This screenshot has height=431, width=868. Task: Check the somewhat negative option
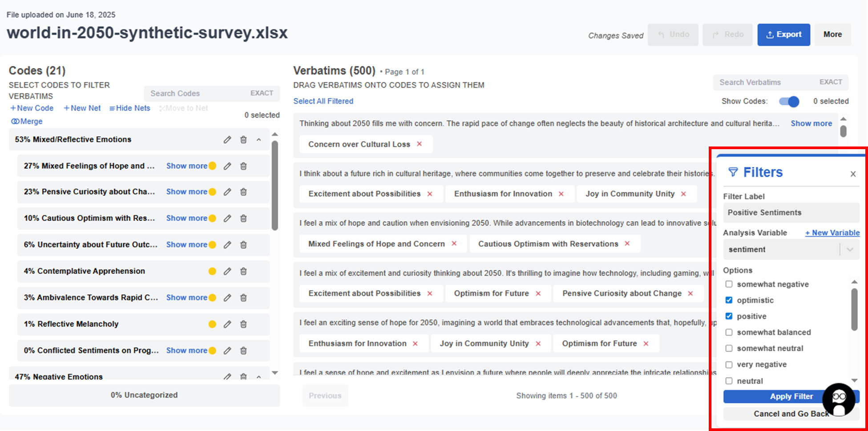[x=729, y=284]
